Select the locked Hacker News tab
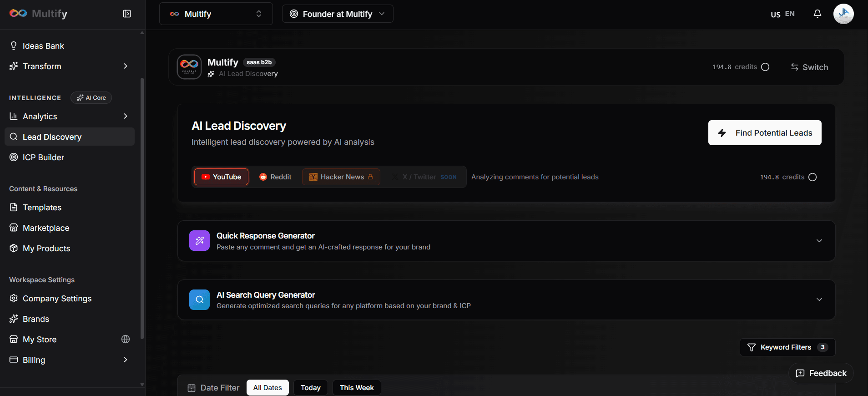 tap(341, 177)
